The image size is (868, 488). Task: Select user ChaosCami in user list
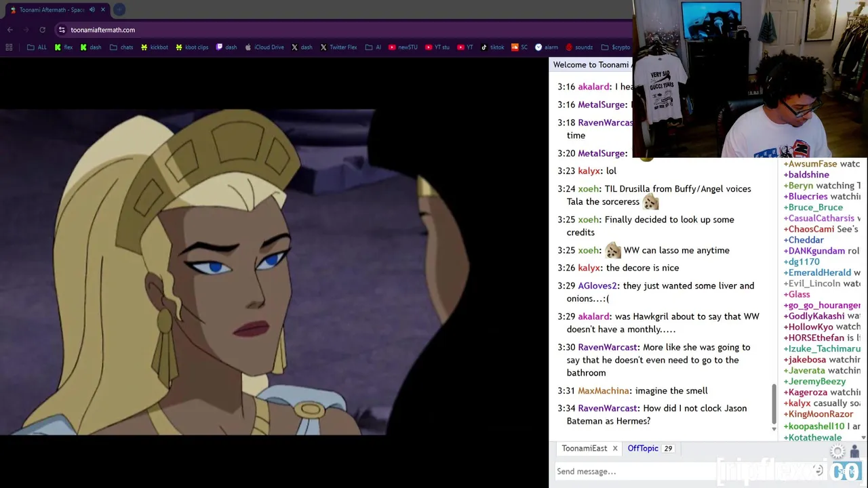[x=810, y=229]
